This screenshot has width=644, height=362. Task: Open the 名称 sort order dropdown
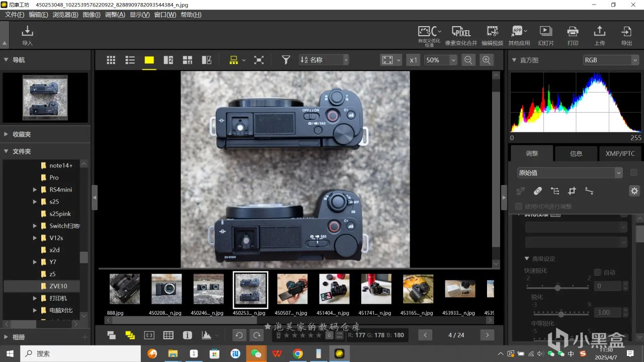pos(324,60)
